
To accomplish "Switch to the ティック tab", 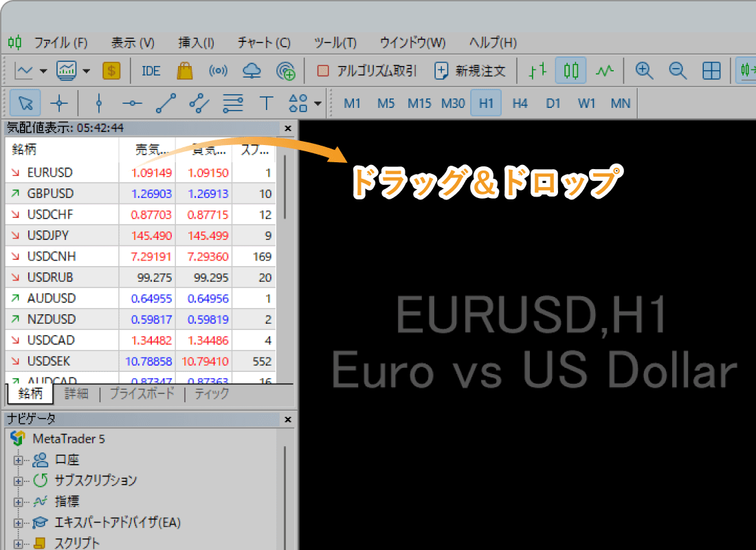I will (x=212, y=394).
